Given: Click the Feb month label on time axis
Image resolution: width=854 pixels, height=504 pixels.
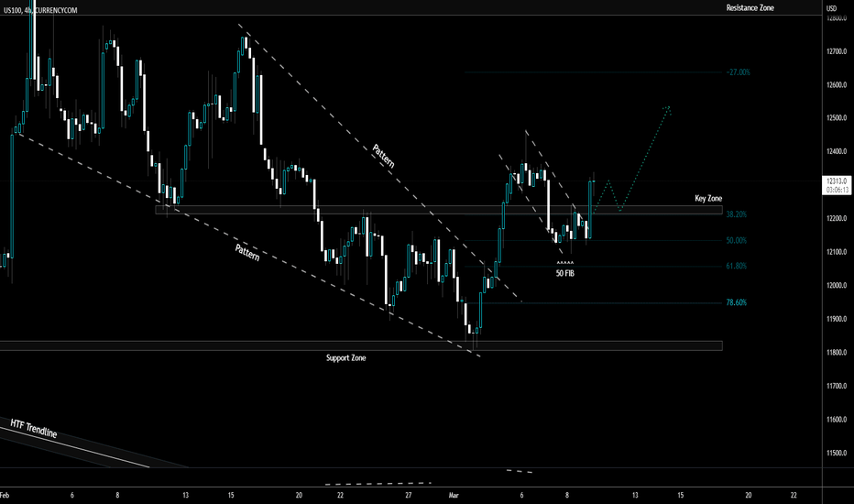Looking at the screenshot, I should pos(5,495).
